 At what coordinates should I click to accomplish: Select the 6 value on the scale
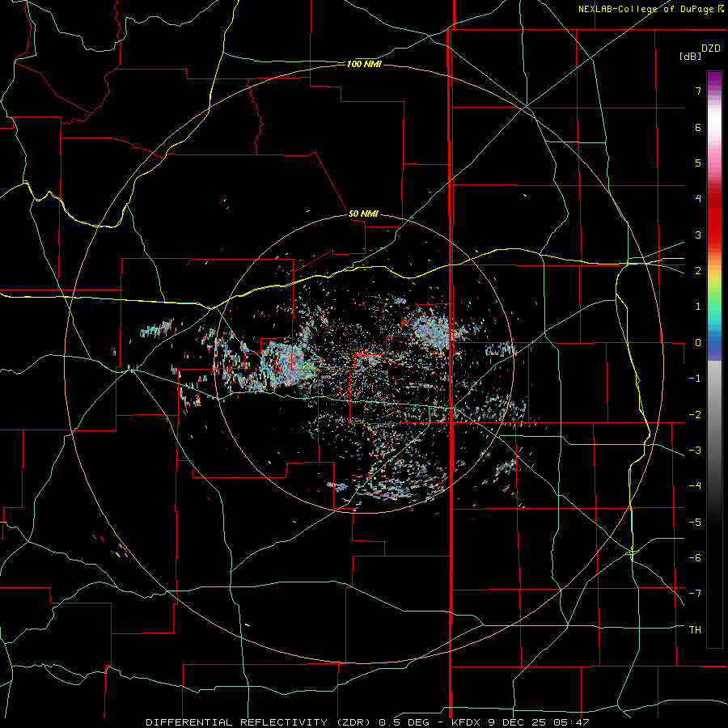[698, 127]
